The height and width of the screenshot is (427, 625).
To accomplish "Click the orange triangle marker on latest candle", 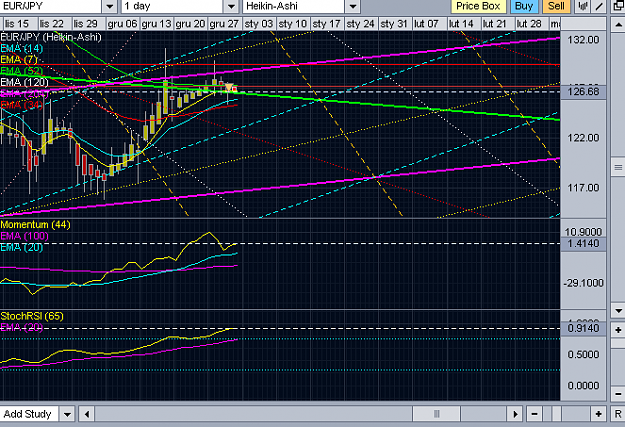I will coord(229,87).
